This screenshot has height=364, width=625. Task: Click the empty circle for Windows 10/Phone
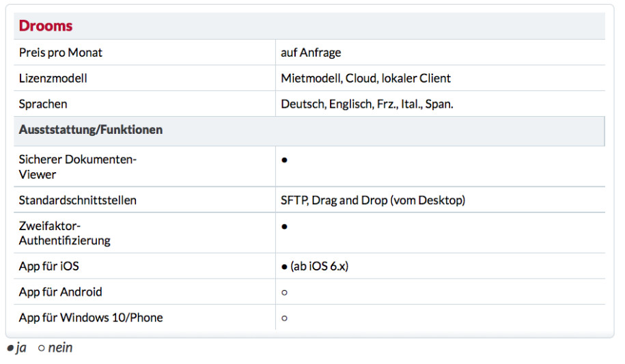[284, 318]
